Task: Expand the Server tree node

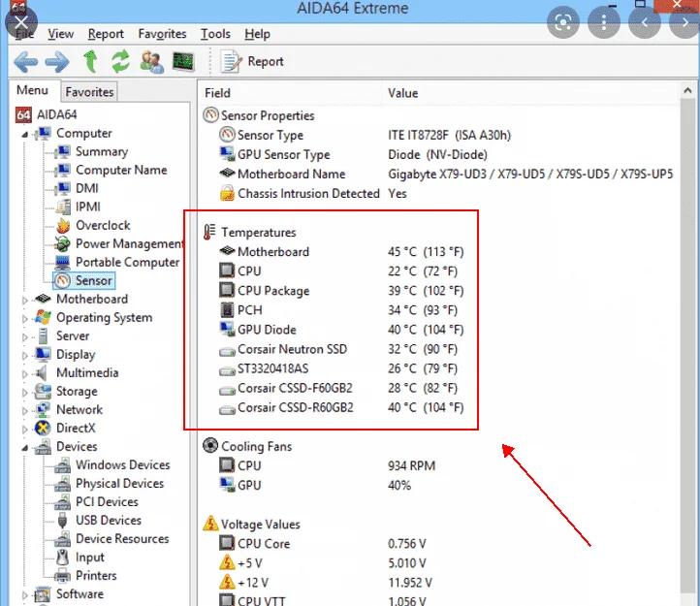Action: [x=25, y=337]
